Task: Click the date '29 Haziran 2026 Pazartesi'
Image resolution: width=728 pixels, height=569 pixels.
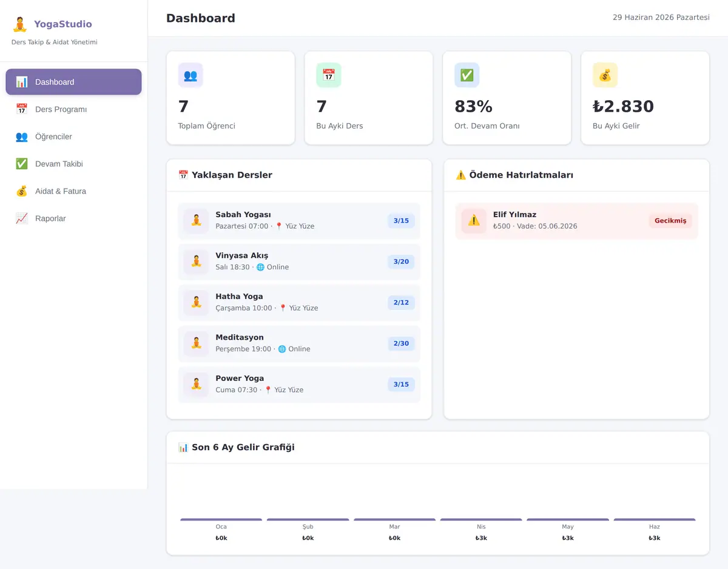Action: tap(661, 18)
